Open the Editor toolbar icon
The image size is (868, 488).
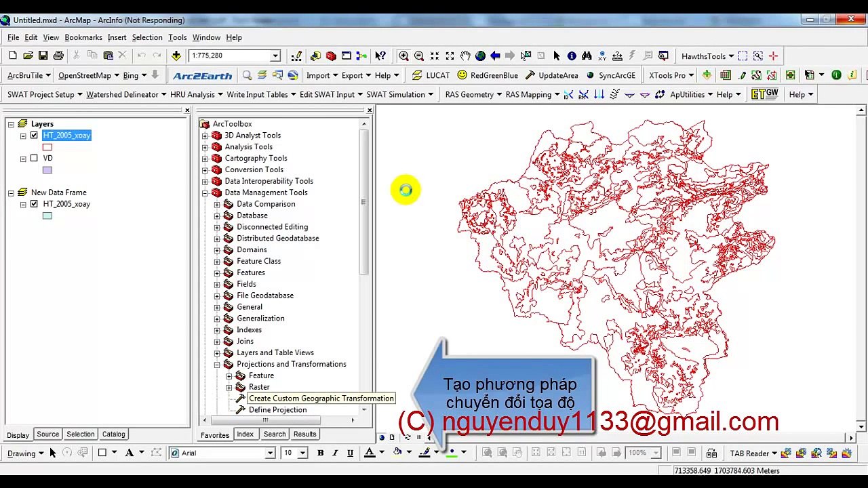click(x=296, y=56)
